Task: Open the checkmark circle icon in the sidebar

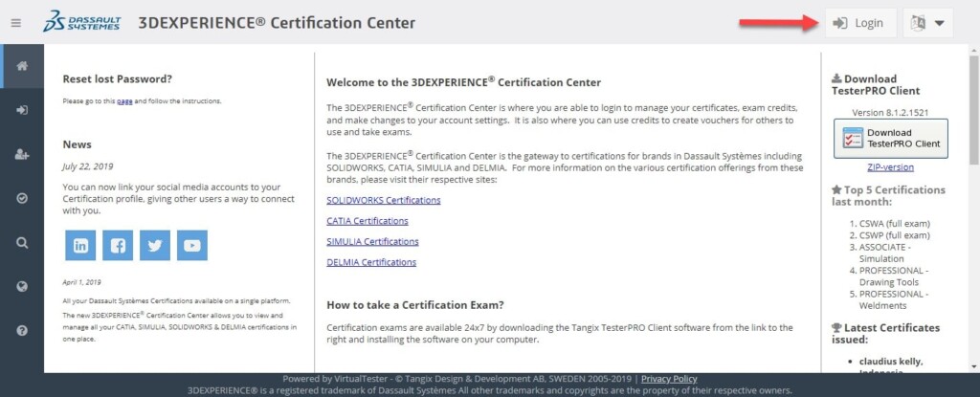Action: click(x=21, y=198)
